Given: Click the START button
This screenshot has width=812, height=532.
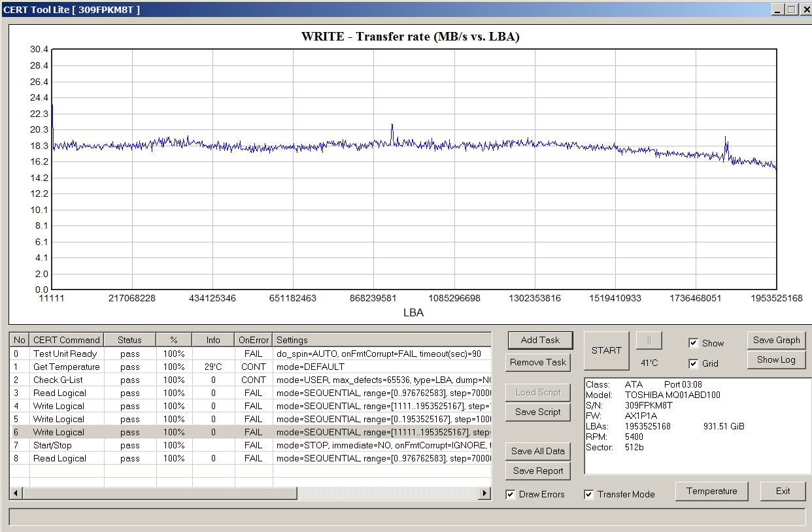Looking at the screenshot, I should (x=607, y=350).
